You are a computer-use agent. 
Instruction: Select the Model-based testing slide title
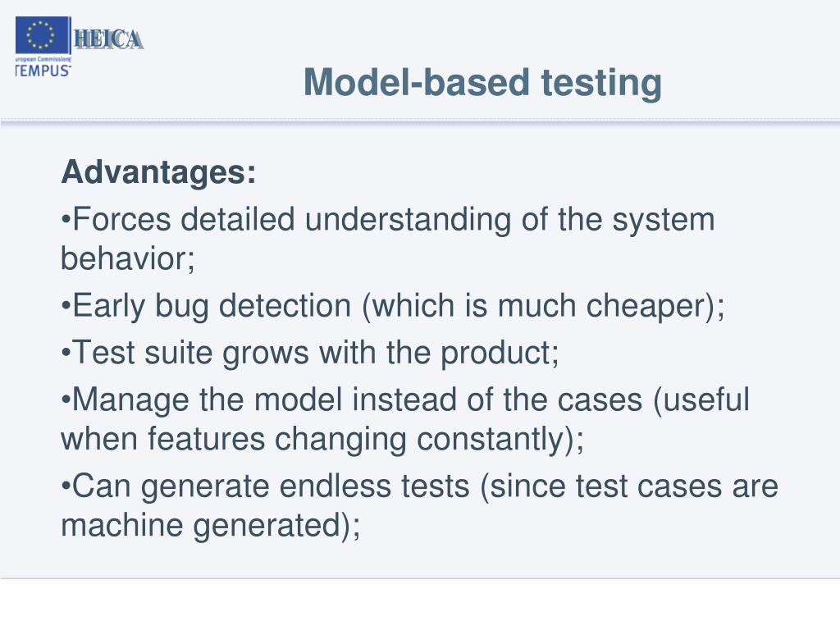tap(482, 83)
